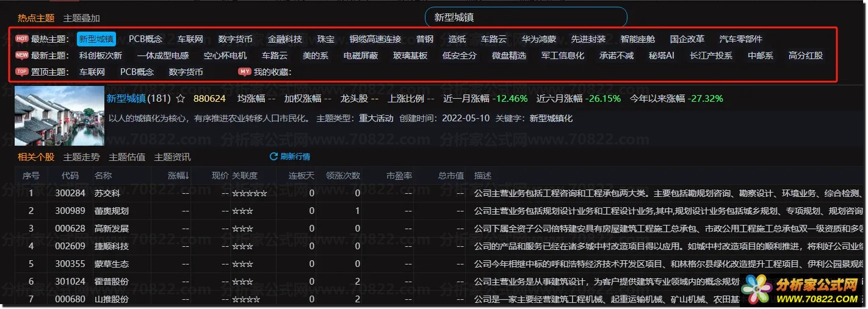Select the 一体成型电感 theme

coord(163,55)
